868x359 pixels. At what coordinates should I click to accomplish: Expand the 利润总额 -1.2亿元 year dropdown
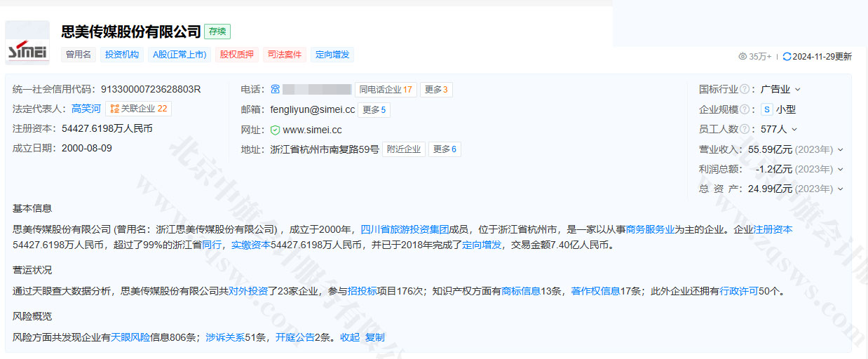point(841,169)
